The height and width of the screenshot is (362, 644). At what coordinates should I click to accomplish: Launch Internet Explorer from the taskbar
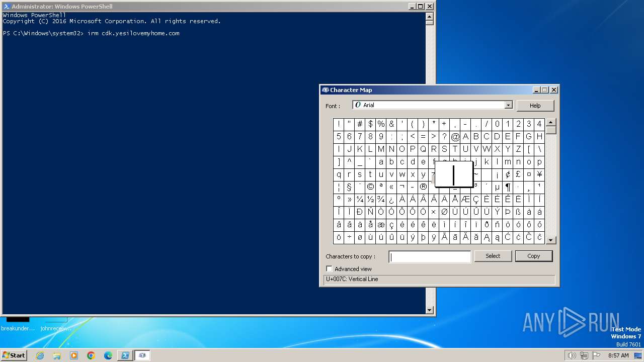point(40,355)
